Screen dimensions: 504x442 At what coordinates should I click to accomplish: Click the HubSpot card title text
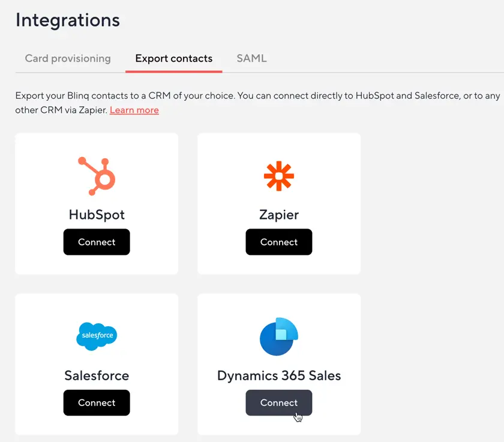97,215
